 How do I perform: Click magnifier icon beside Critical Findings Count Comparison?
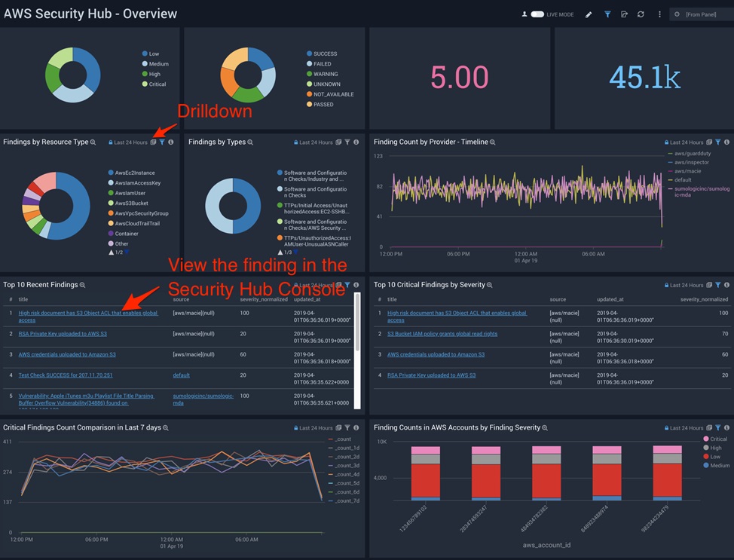click(x=166, y=428)
